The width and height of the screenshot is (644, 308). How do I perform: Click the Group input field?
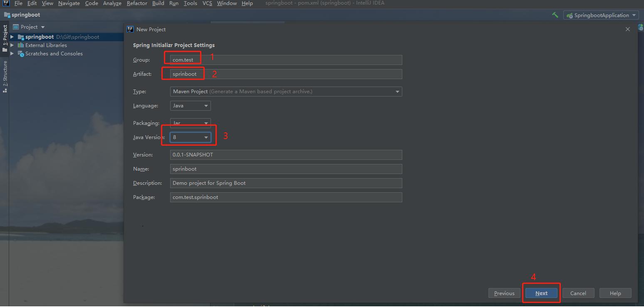[286, 60]
